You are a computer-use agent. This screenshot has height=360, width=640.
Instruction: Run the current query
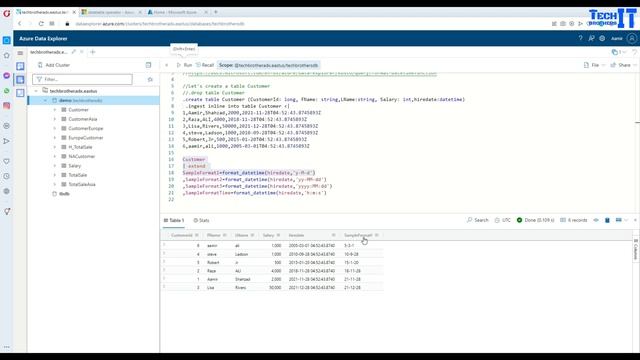click(184, 65)
